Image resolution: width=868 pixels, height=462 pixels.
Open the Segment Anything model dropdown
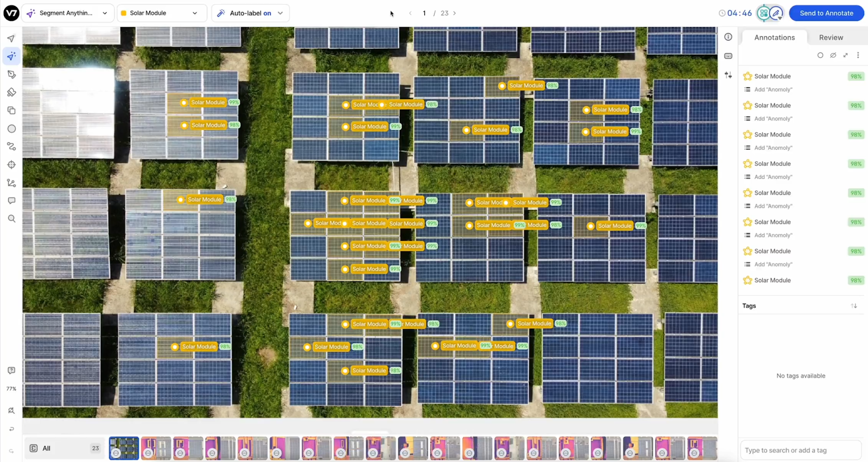tap(68, 13)
